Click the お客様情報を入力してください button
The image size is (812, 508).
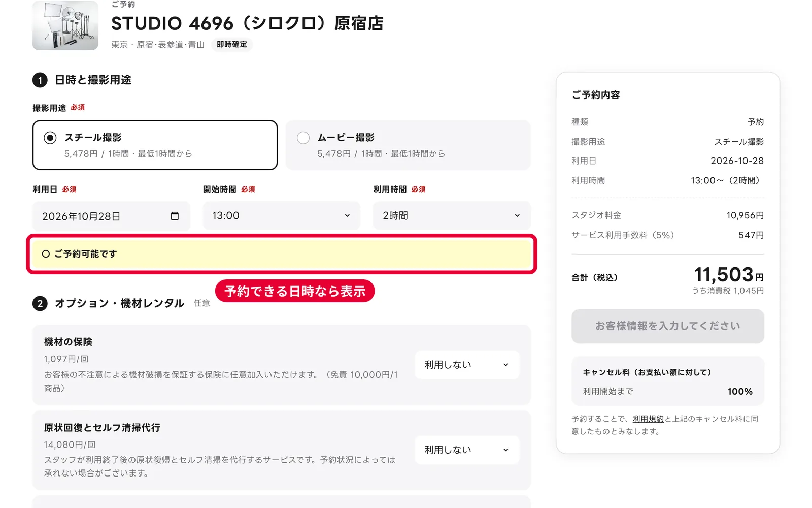(667, 326)
